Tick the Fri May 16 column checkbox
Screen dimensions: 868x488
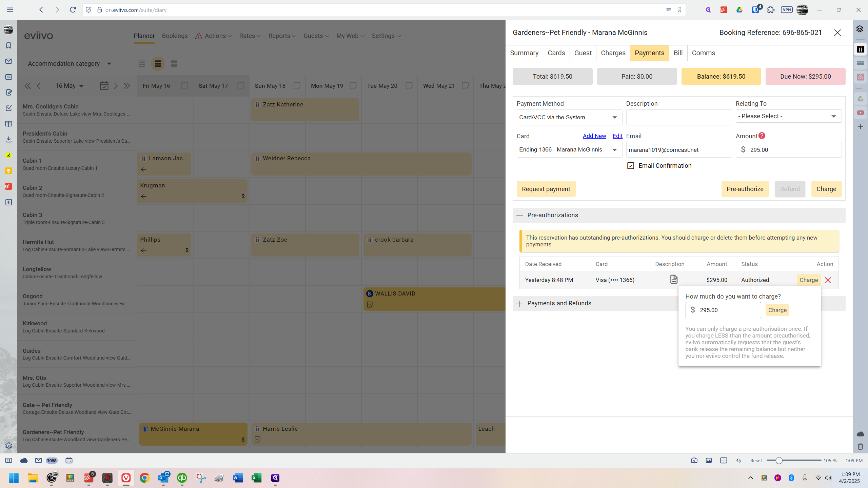(185, 86)
